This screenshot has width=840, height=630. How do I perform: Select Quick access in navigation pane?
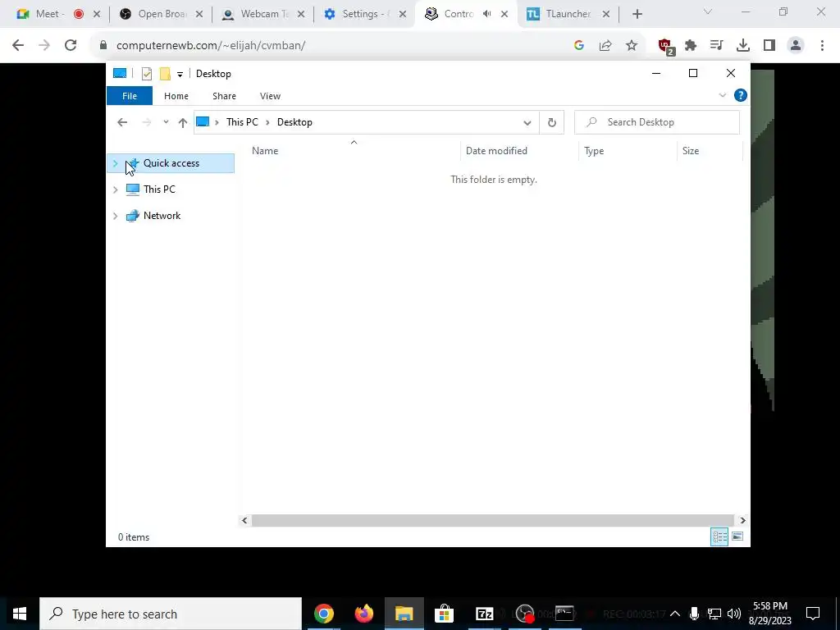(x=171, y=163)
